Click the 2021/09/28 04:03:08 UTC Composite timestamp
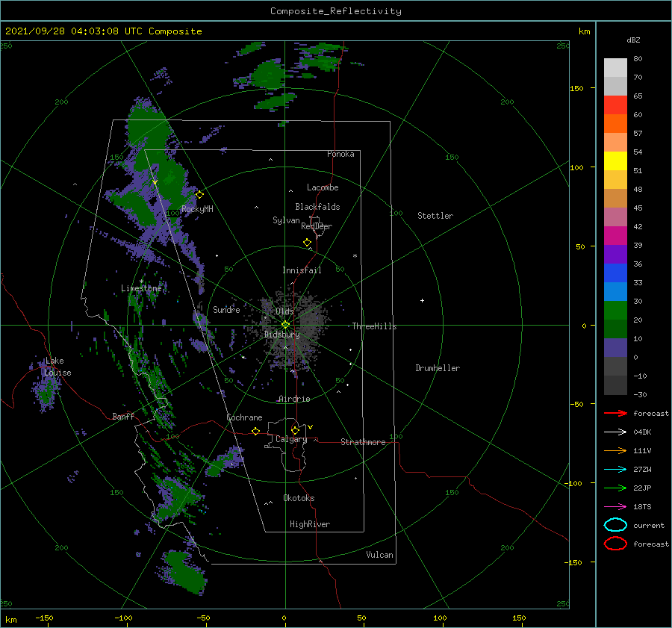This screenshot has height=628, width=672. (103, 31)
